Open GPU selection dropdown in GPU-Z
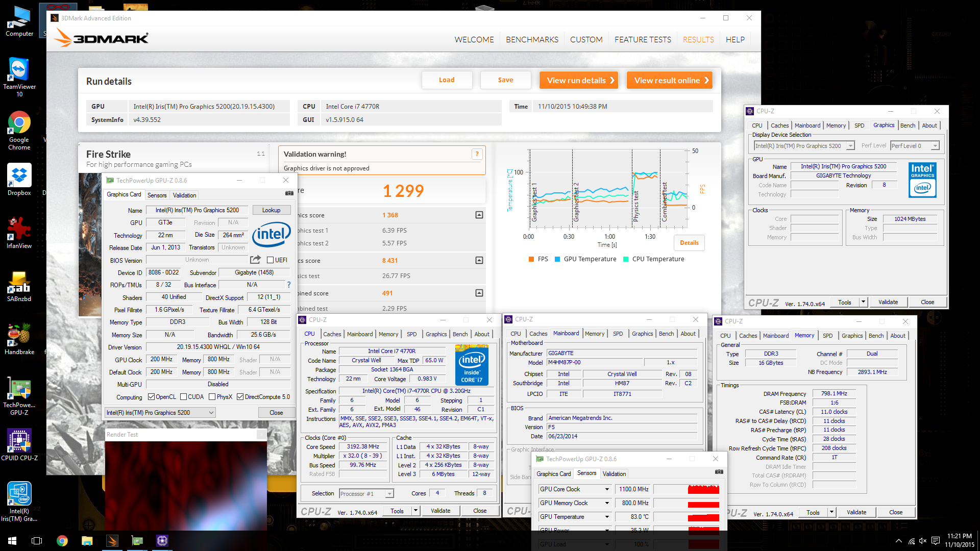The height and width of the screenshot is (551, 980). [x=160, y=412]
